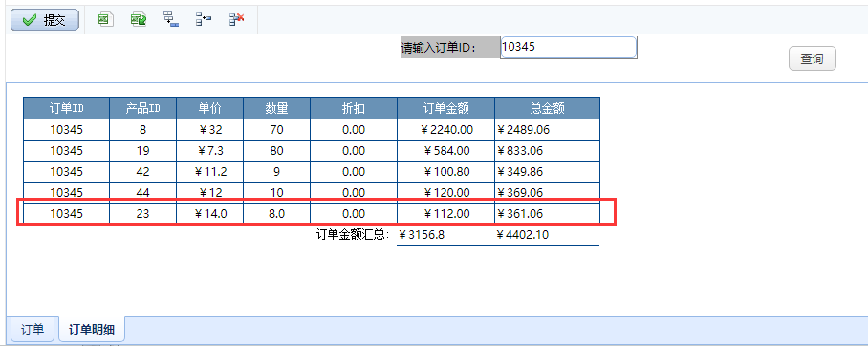Click order ID cell in product 8 row
Viewport: 868px width, 346px height.
coord(66,130)
